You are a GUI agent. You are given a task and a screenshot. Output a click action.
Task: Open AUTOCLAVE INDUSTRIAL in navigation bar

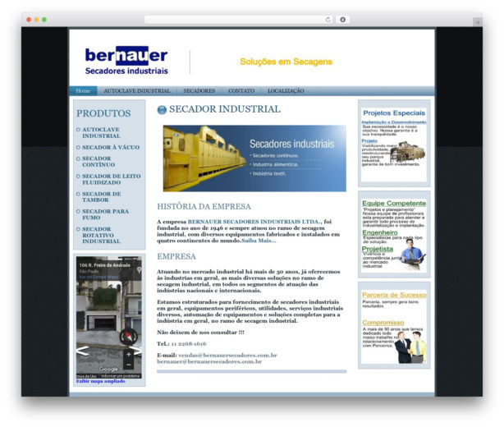coord(137,91)
